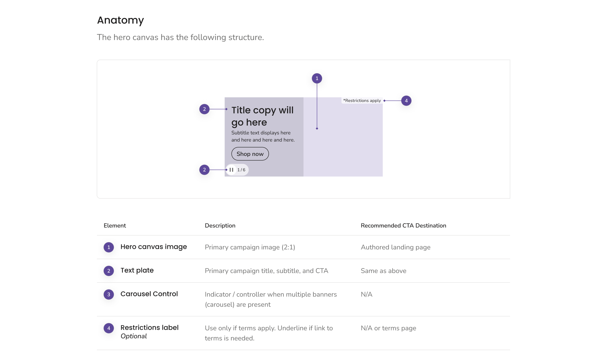
Task: Click annotation badge 1 above the hero image
Action: pyautogui.click(x=317, y=78)
